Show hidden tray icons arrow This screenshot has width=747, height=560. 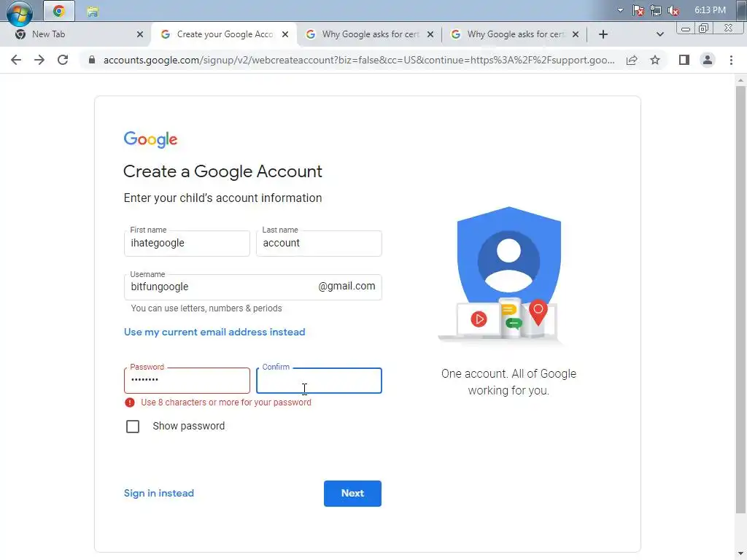[620, 10]
